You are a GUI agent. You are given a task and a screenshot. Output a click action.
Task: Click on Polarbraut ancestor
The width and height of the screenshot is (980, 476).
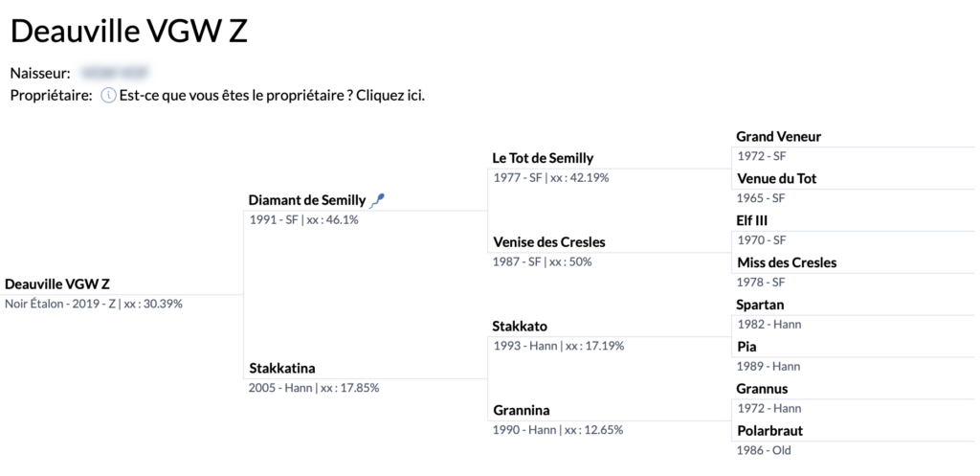click(770, 431)
